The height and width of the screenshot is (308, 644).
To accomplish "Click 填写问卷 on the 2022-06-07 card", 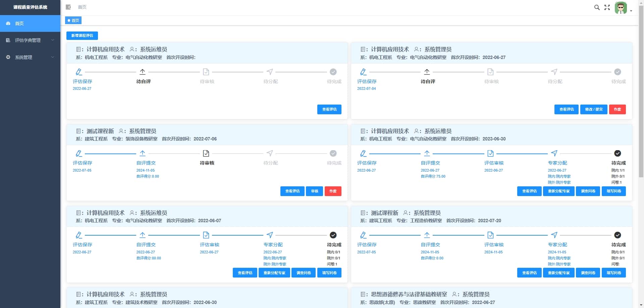I will pyautogui.click(x=329, y=273).
